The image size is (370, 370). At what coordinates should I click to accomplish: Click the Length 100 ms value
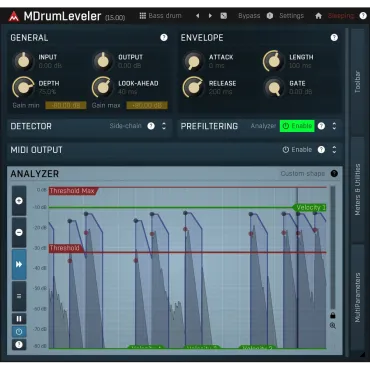[x=300, y=65]
